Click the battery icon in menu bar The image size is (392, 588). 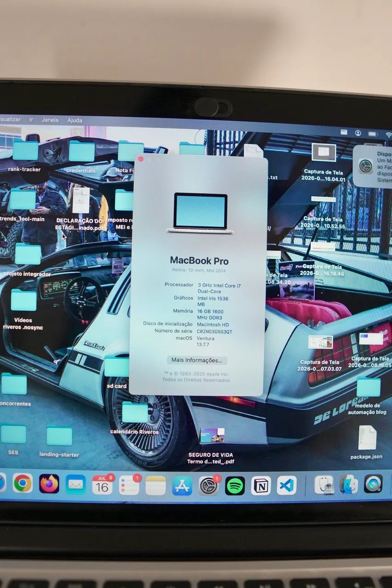pos(372,134)
